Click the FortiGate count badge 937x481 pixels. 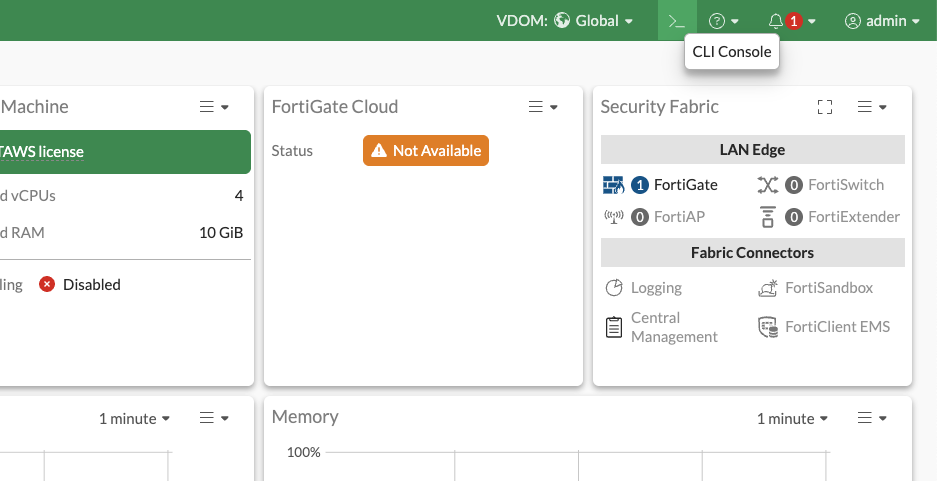tap(640, 185)
